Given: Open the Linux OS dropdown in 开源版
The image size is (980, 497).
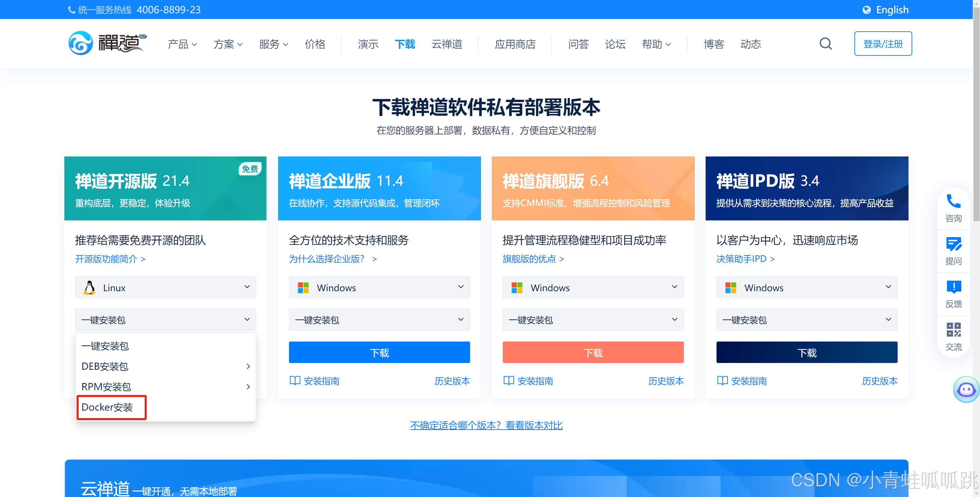Looking at the screenshot, I should click(x=165, y=287).
